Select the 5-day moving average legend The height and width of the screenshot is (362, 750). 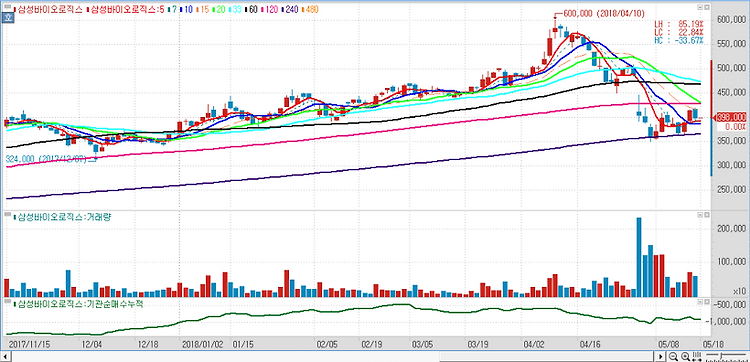tap(126, 9)
